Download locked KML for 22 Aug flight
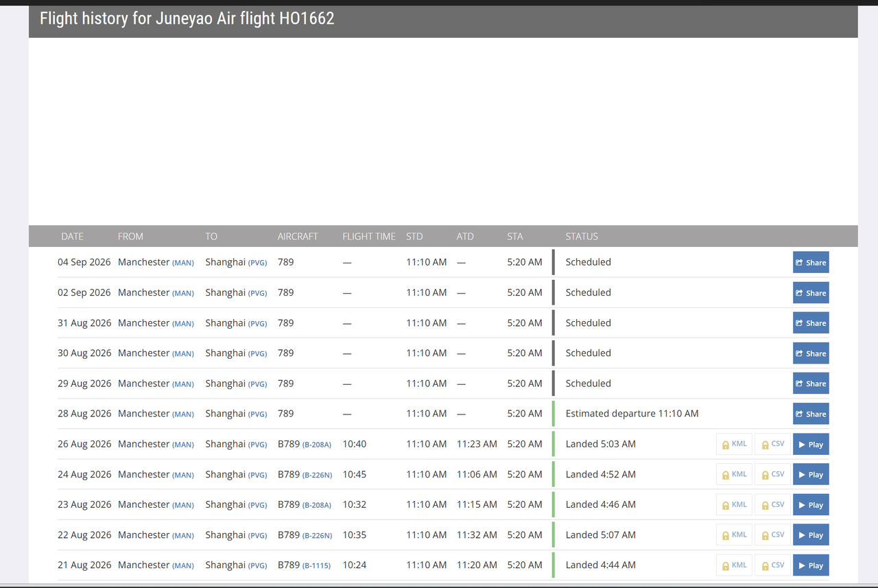 pos(734,534)
